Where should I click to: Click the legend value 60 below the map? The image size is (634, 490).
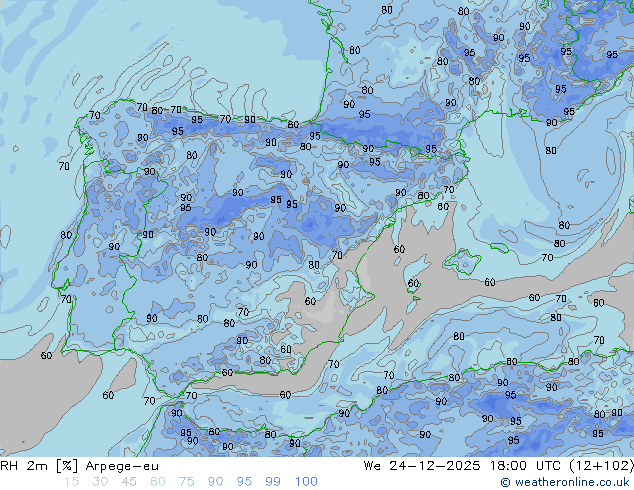point(158,482)
